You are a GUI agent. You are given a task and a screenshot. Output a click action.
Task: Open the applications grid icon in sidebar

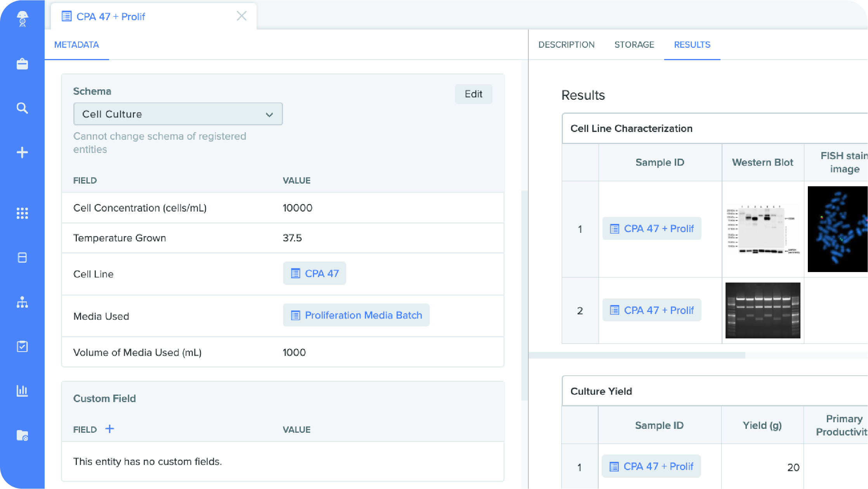click(22, 213)
